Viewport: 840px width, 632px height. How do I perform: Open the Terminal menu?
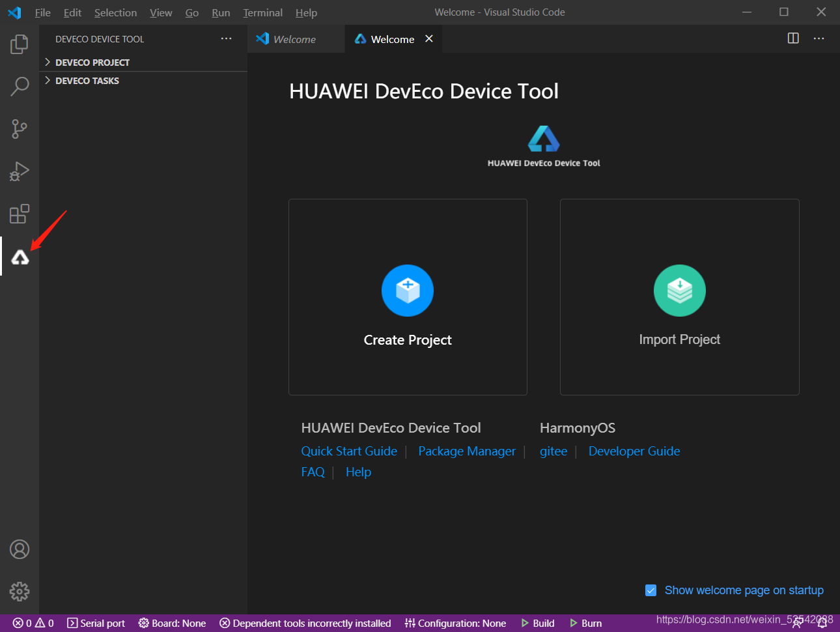tap(263, 12)
